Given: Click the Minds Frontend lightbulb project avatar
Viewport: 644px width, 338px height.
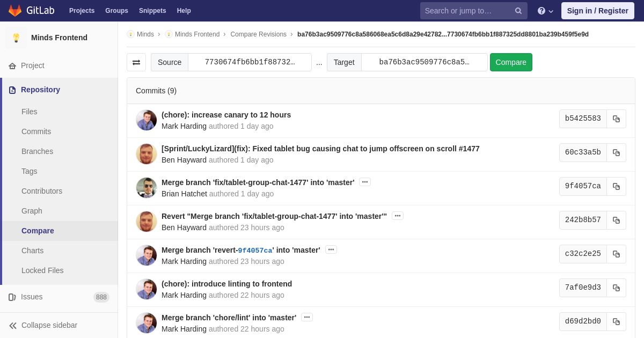Looking at the screenshot, I should [16, 38].
